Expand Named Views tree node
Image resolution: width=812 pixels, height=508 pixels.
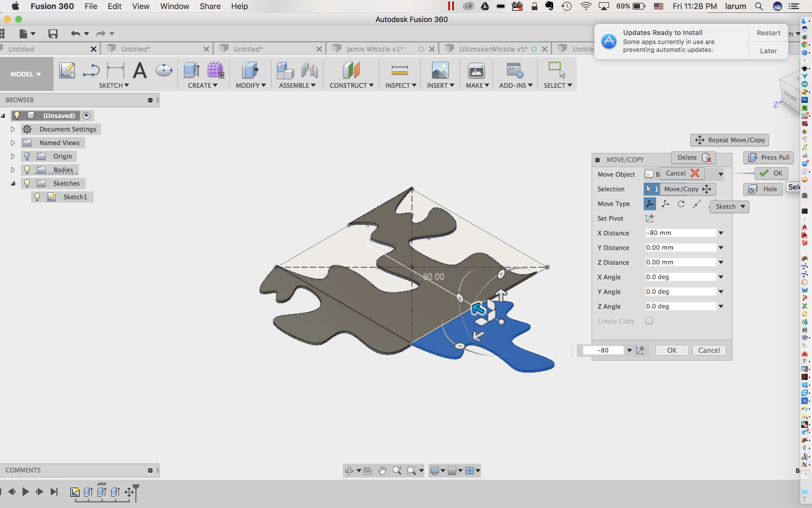pos(13,143)
